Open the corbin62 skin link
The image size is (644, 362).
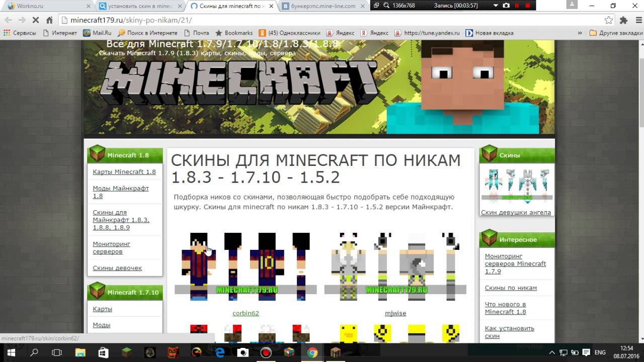(x=246, y=313)
